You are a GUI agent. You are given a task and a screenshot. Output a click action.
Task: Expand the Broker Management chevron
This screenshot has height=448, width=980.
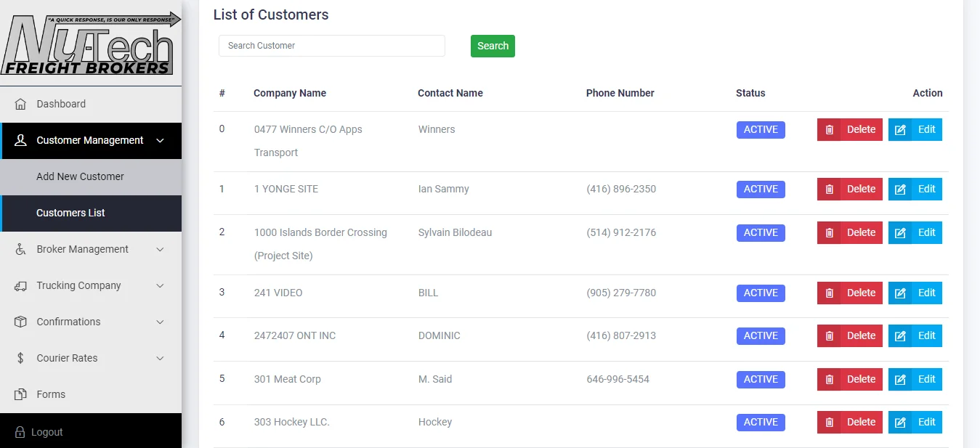pyautogui.click(x=161, y=249)
